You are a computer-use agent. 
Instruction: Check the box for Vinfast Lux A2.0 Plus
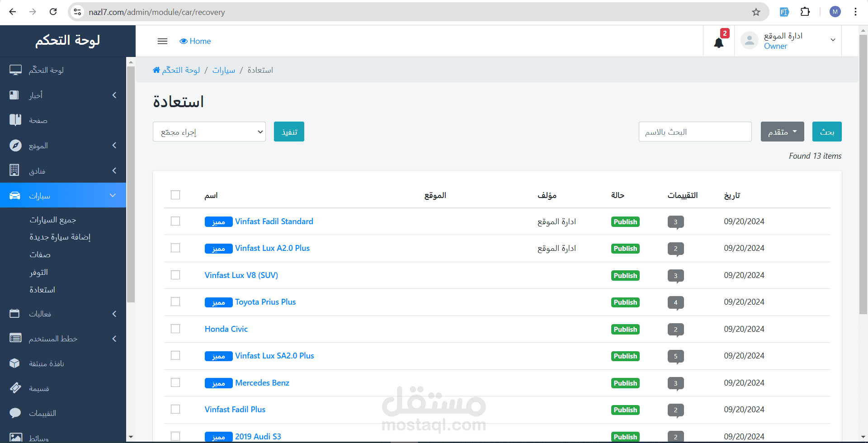click(175, 248)
